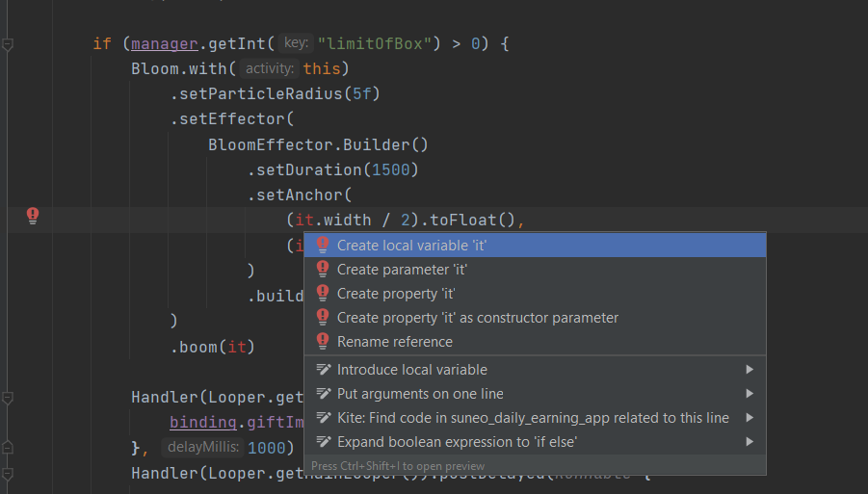The image size is (868, 494).
Task: Choose 'Create parameter it' option
Action: (535, 270)
